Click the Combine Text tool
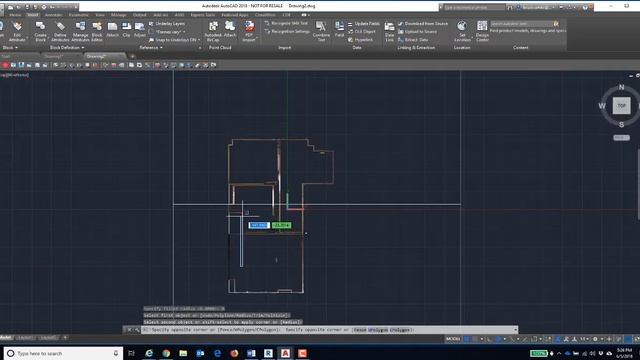Screen dimensions: 640x360 [321, 31]
